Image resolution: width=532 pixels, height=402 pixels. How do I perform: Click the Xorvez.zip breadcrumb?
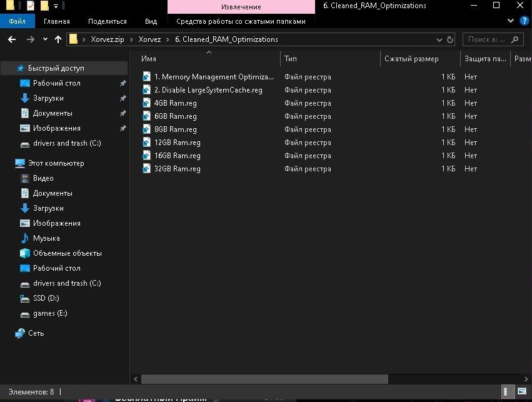coord(108,39)
